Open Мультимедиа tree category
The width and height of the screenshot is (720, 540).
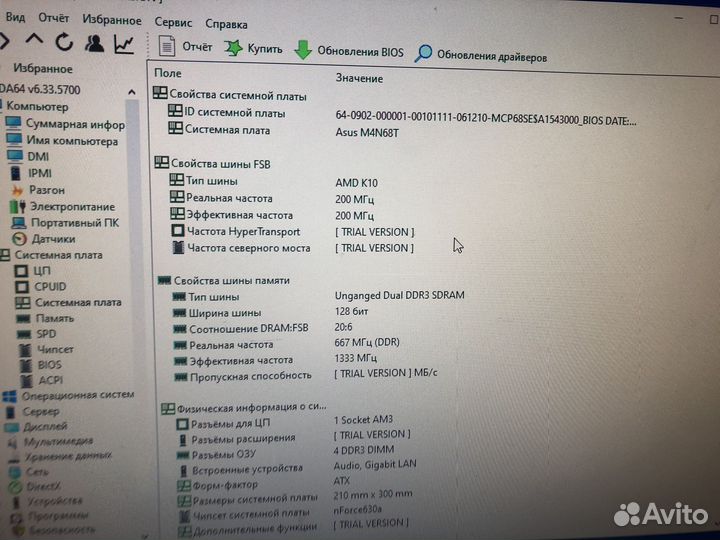click(x=51, y=441)
